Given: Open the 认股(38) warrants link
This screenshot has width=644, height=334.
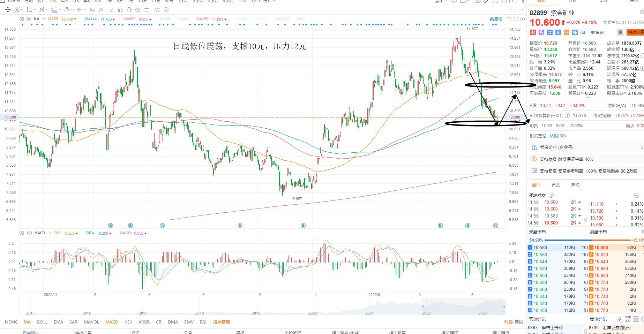Looking at the screenshot, I should pos(557,136).
